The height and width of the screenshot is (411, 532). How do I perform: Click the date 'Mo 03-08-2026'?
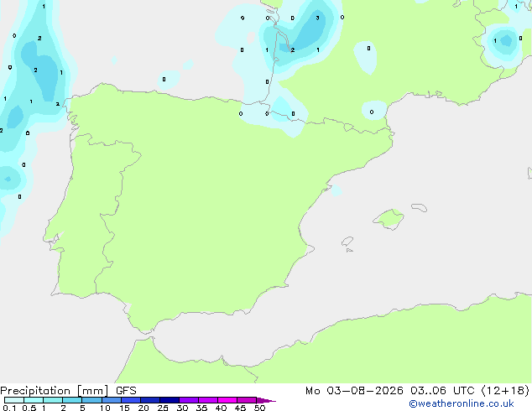[x=354, y=391]
